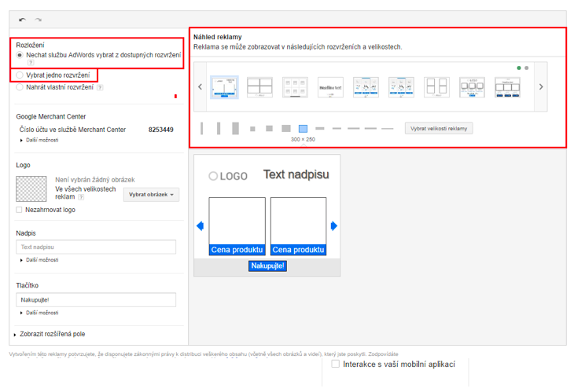Select the blue 300 × 250 size icon
Image resolution: width=574 pixels, height=392 pixels.
pos(303,129)
